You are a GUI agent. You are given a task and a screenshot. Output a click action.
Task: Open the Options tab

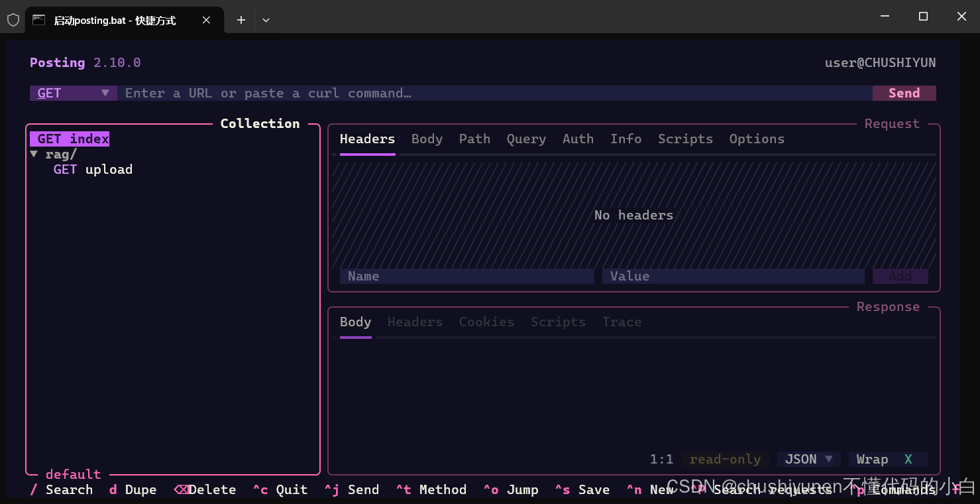click(x=757, y=139)
